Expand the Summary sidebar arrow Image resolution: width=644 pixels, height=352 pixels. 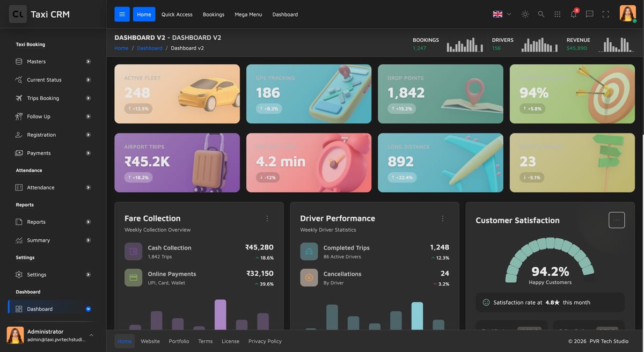pyautogui.click(x=88, y=240)
